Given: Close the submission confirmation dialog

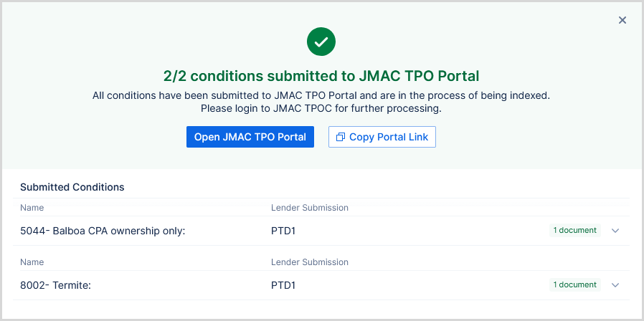Looking at the screenshot, I should coord(622,20).
